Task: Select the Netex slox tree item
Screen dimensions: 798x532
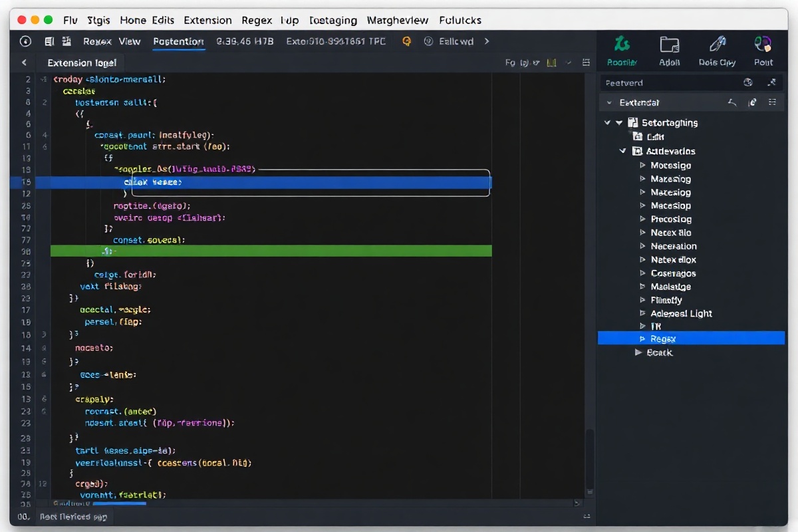Action: tap(673, 259)
